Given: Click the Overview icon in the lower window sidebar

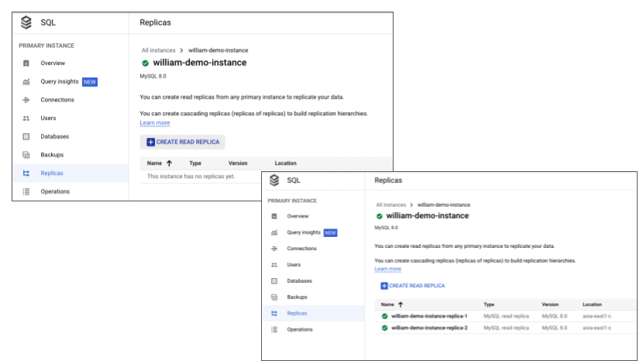Looking at the screenshot, I should pyautogui.click(x=274, y=216).
